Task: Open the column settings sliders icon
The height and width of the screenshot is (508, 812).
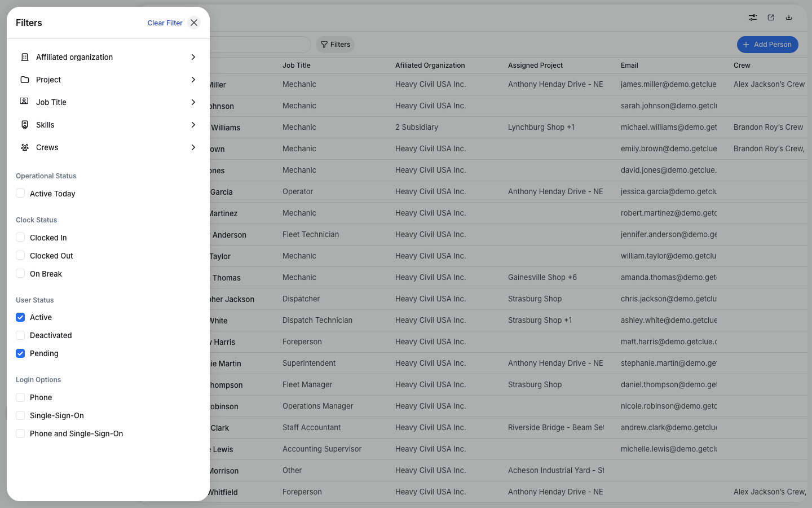Action: pyautogui.click(x=753, y=17)
